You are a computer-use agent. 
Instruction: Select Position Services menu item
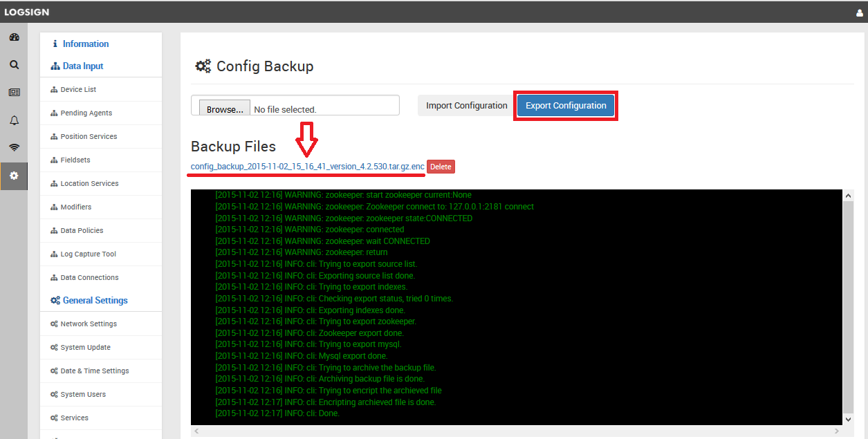[89, 137]
